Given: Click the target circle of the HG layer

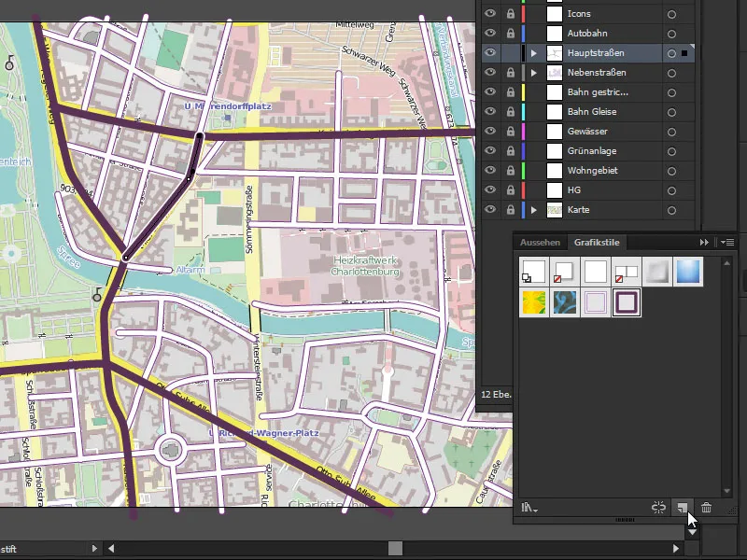Looking at the screenshot, I should click(671, 190).
